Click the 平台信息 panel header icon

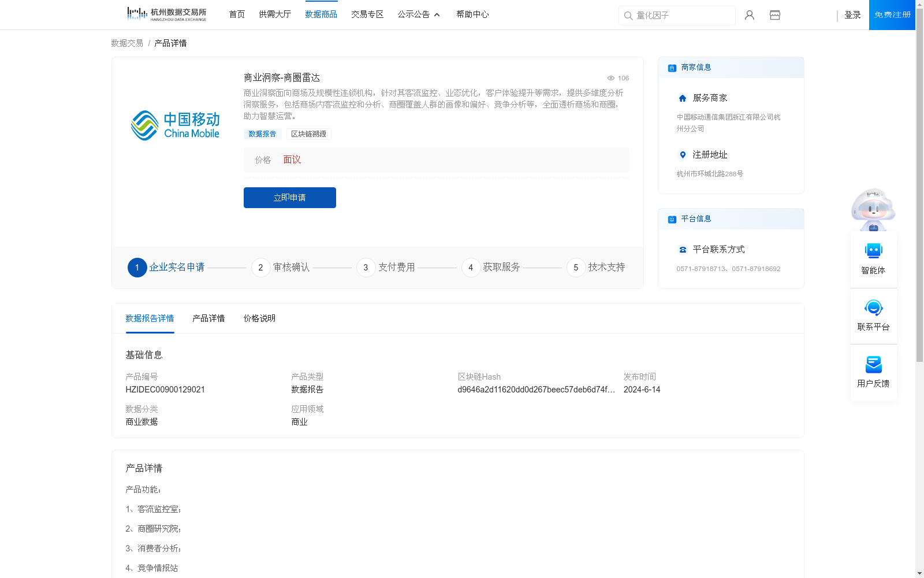[x=672, y=219]
